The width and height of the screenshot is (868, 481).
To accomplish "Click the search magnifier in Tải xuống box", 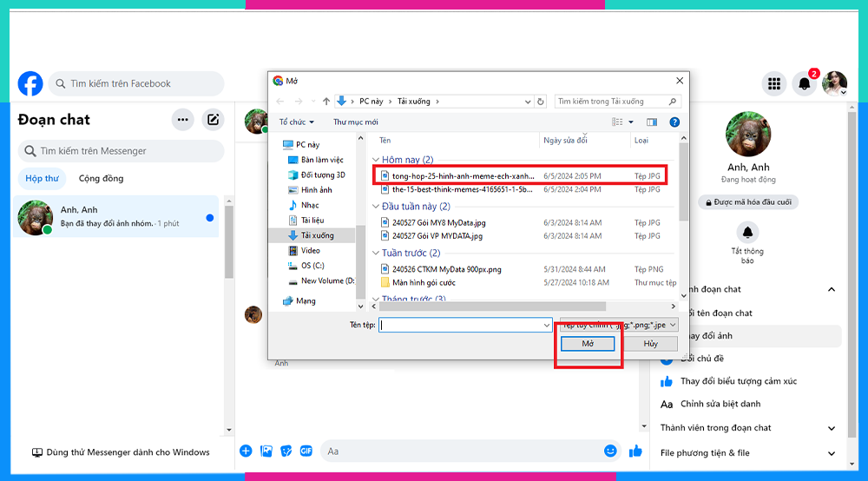I will [672, 102].
